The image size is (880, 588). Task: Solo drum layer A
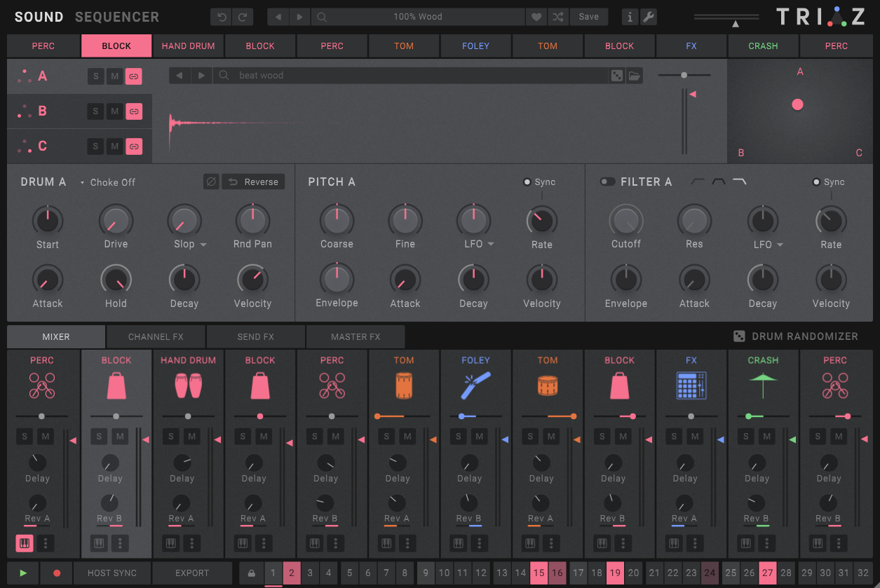(95, 76)
